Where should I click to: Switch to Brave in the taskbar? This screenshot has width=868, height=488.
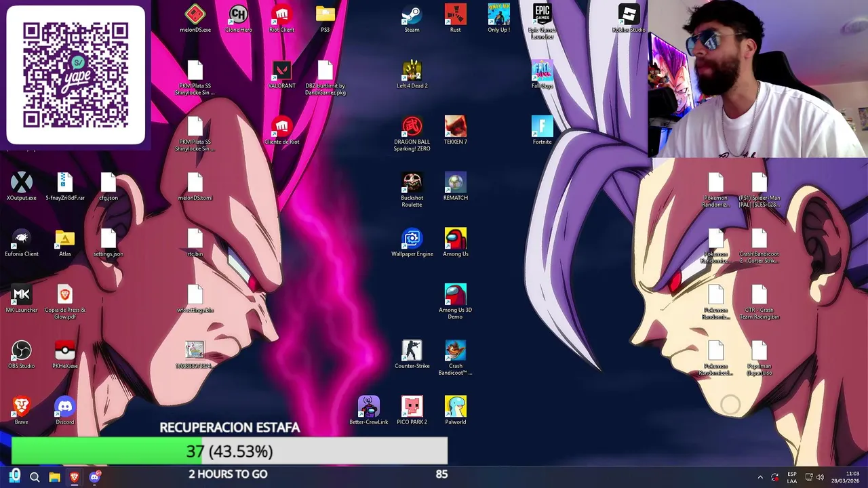[75, 477]
